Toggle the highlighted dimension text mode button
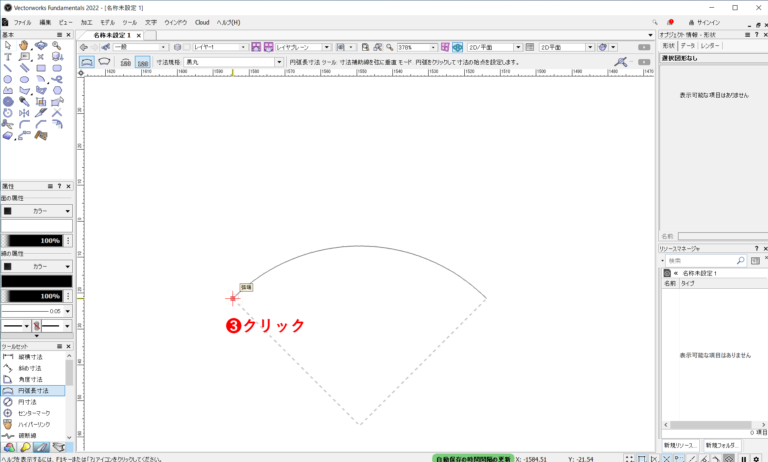 [143, 62]
